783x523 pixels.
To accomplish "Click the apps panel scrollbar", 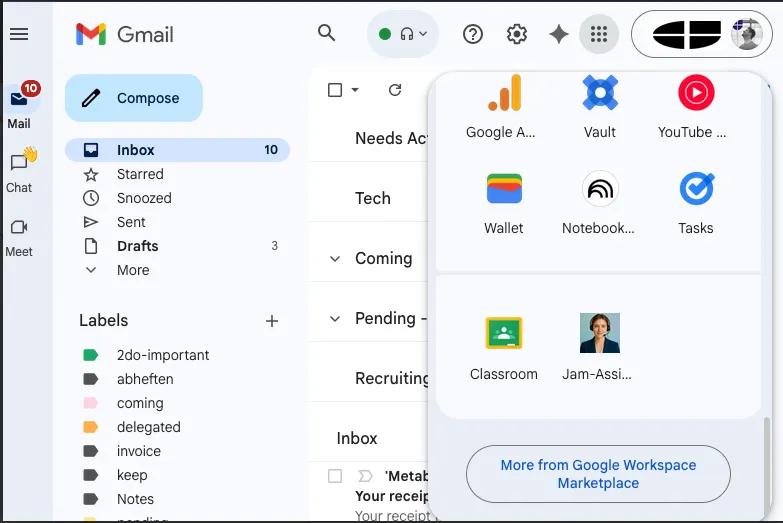I will (x=767, y=467).
